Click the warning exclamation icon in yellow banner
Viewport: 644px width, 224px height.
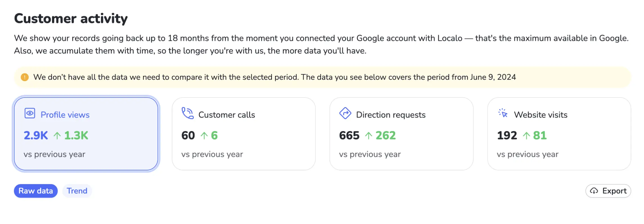(24, 77)
